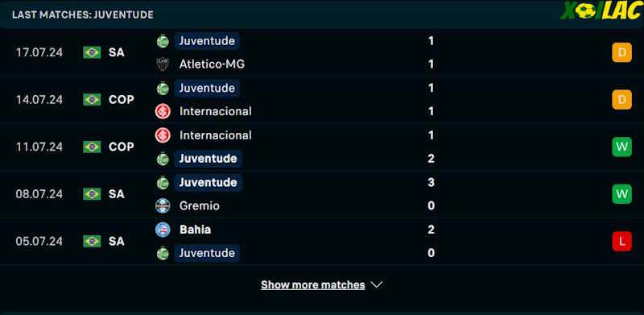Click the Bahia club crest icon

(163, 230)
